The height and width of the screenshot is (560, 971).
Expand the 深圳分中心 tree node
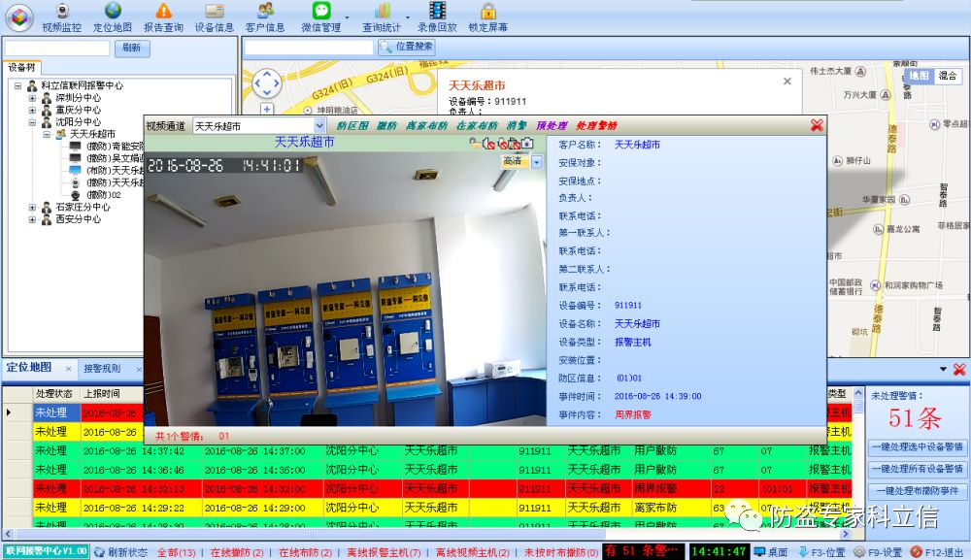click(32, 98)
